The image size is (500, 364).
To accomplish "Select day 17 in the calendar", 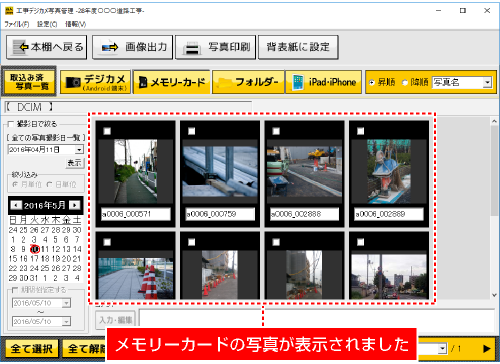I will 34,259.
